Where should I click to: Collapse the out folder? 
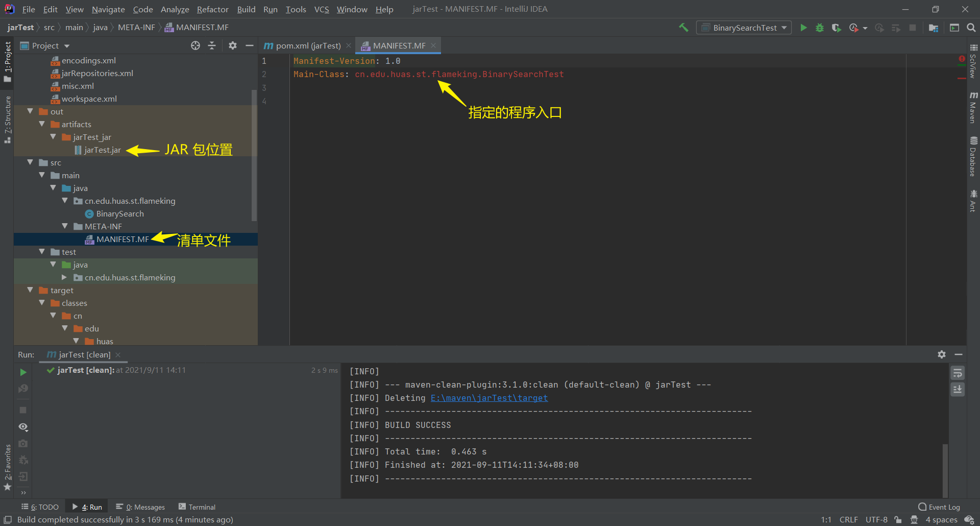coord(30,111)
